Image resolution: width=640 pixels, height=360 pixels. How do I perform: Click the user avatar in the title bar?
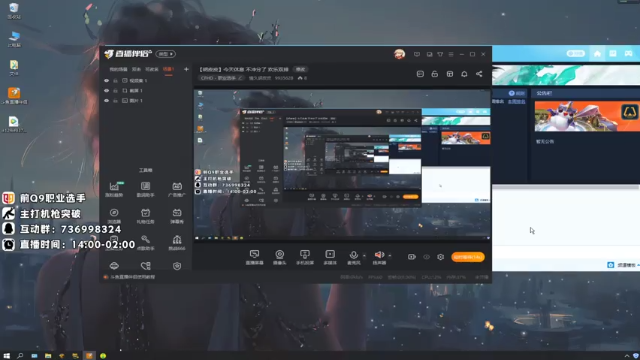[x=399, y=54]
